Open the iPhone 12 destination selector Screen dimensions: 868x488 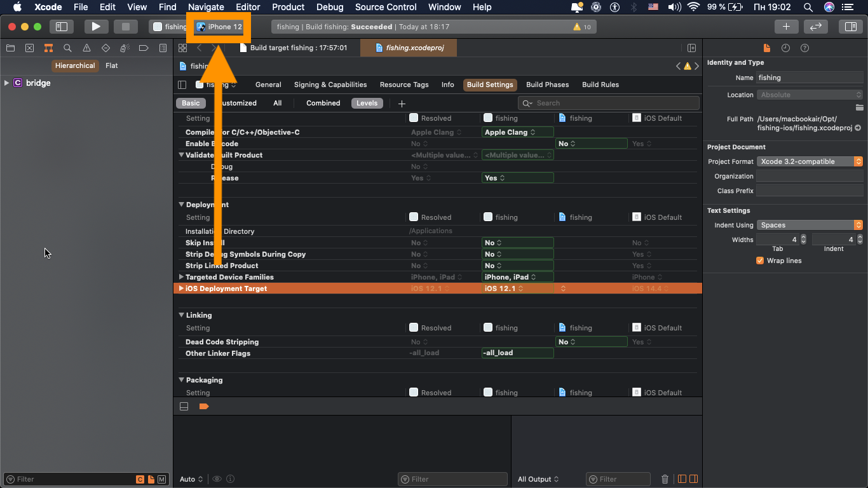219,27
